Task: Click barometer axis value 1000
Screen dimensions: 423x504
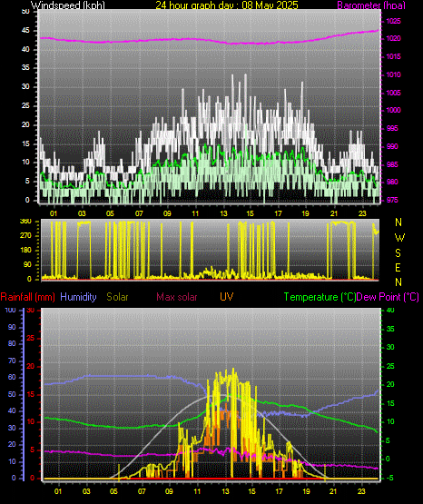Action: 393,110
